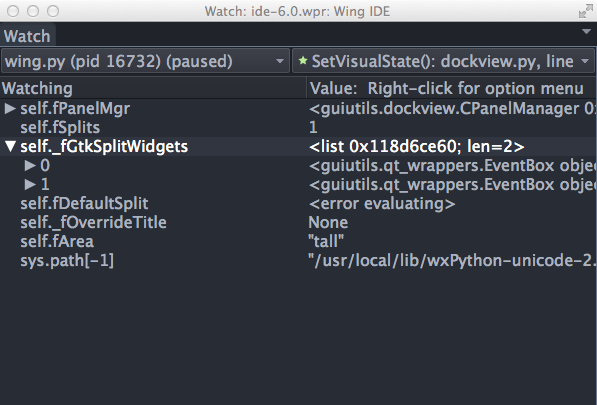The image size is (597, 405).
Task: Select the self._fOverrideTitle row
Action: pyautogui.click(x=298, y=222)
